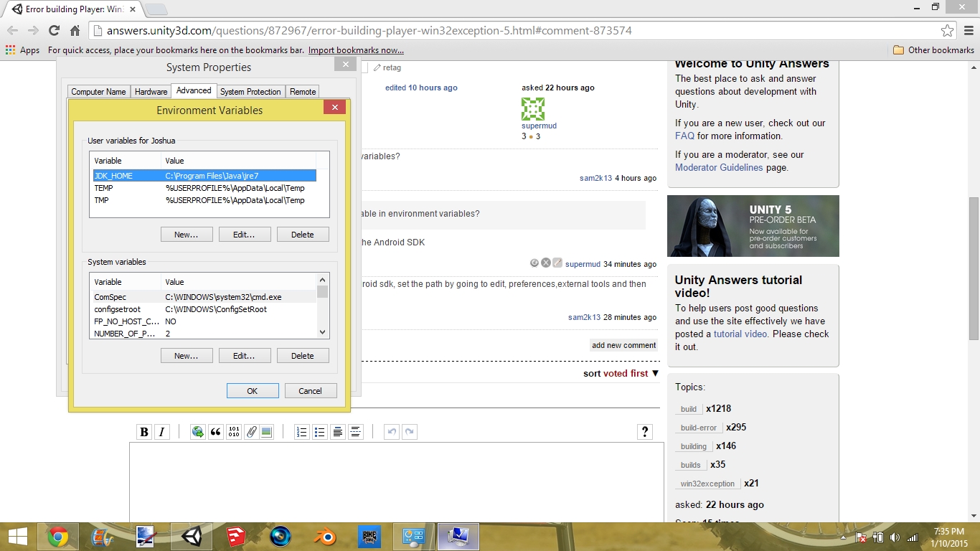Apply blockquote with the quote icon
Image resolution: width=980 pixels, height=551 pixels.
pos(215,432)
